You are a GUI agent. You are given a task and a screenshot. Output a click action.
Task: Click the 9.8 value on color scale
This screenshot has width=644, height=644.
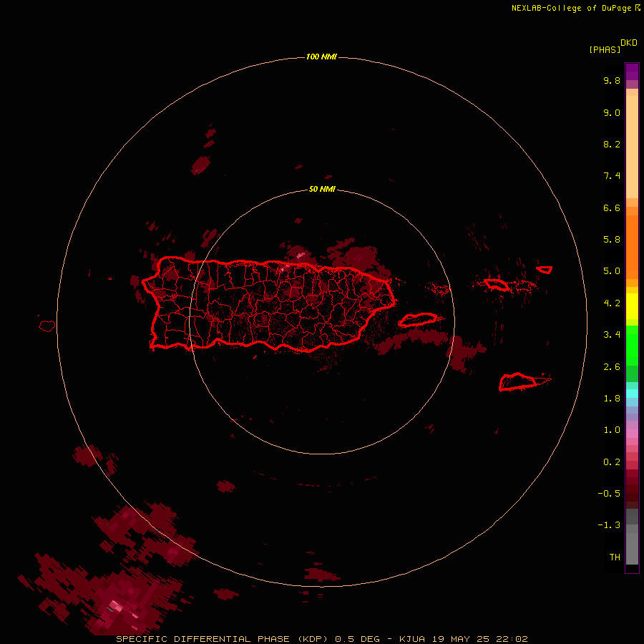pyautogui.click(x=612, y=80)
